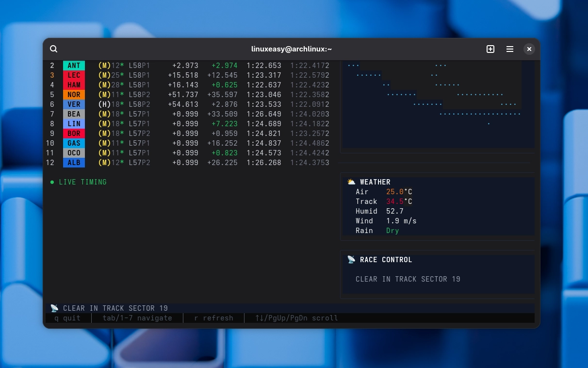This screenshot has width=588, height=368.
Task: Click the weather cloud icon
Action: coord(351,182)
